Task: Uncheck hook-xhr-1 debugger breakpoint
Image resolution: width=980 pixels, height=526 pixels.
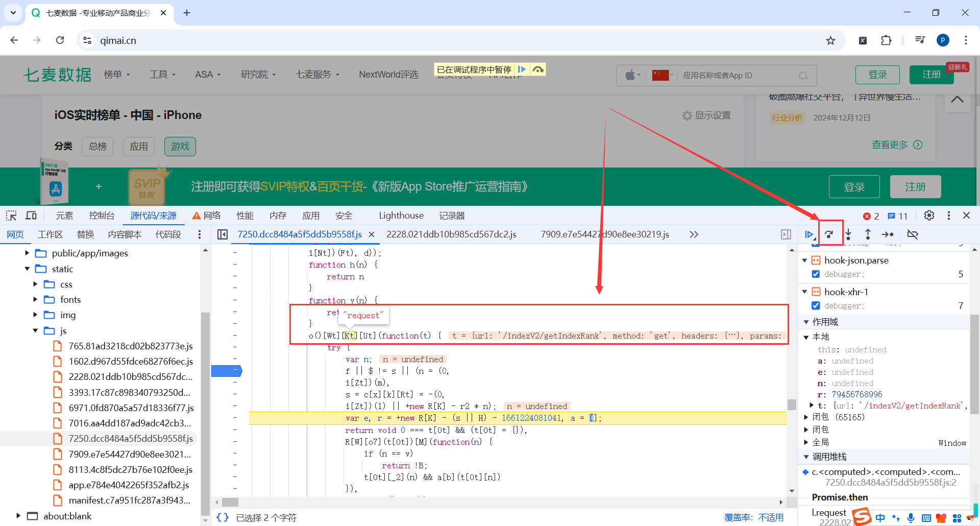Action: click(x=816, y=306)
